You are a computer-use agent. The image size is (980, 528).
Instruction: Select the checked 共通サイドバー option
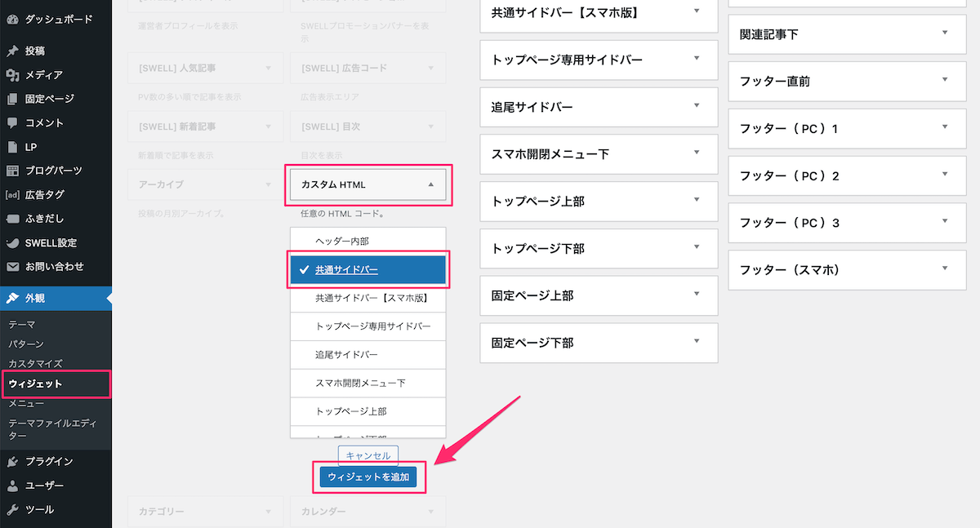click(367, 270)
